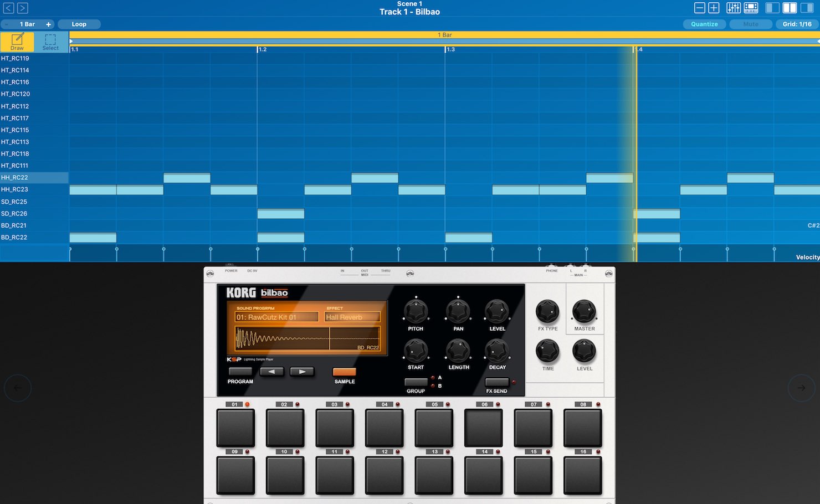Tap drum pad 02

click(x=285, y=428)
